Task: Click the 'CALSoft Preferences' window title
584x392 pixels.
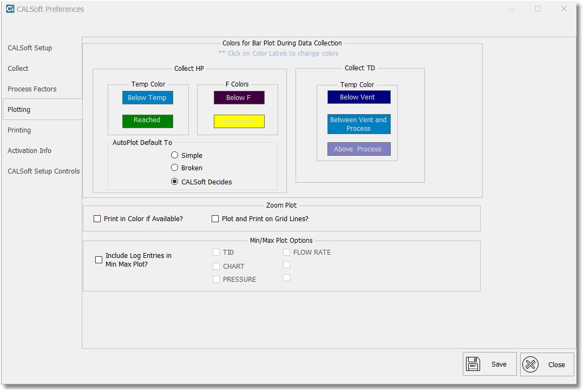Action: click(50, 9)
